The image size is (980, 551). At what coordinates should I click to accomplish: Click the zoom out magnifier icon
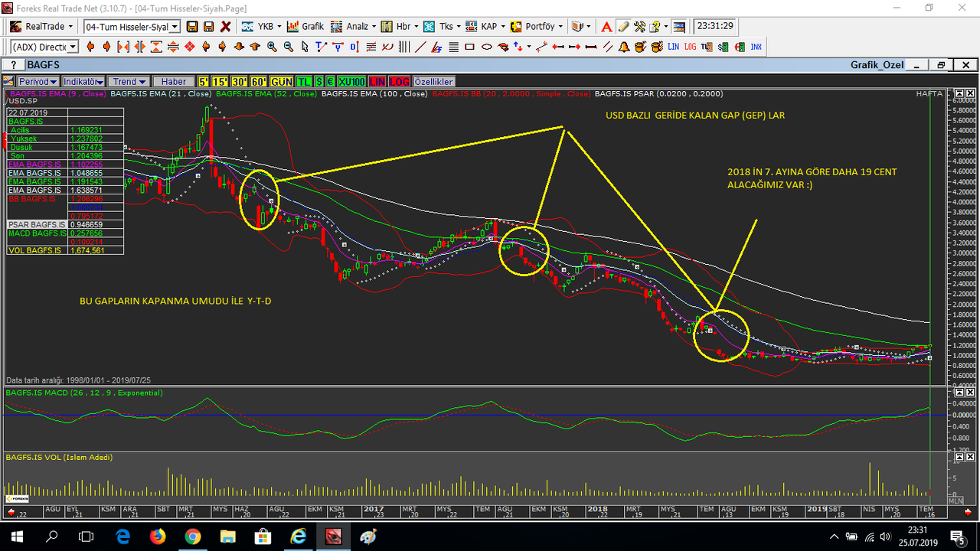coord(289,47)
